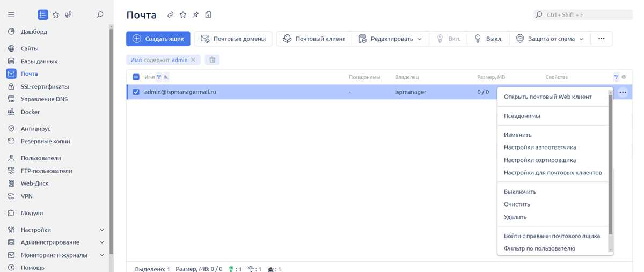Choose Настройки сортировщика

[x=540, y=160]
